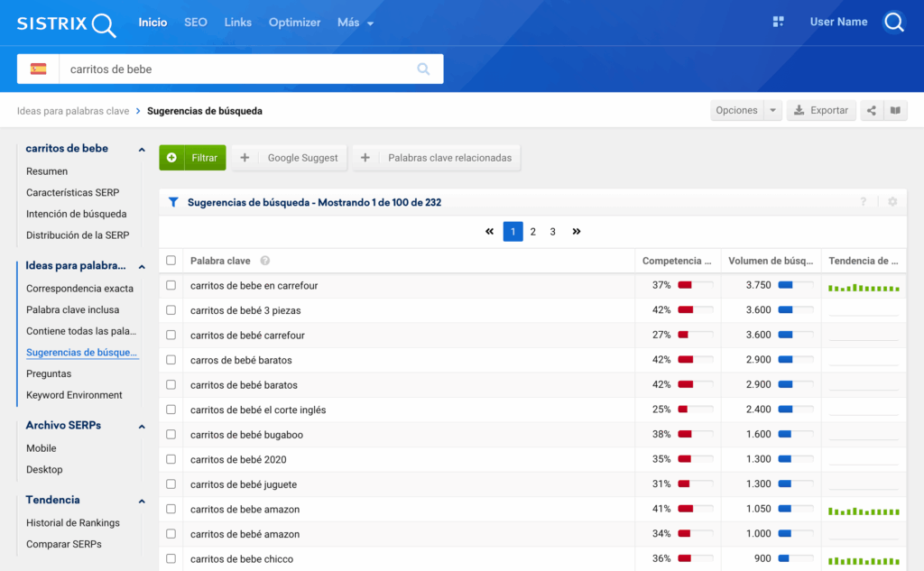
Task: Select Características SERP in the sidebar
Action: click(x=72, y=193)
